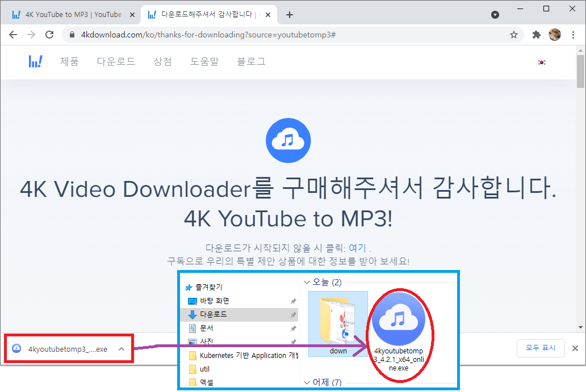Unpin 문서 using its pin icon
586x392 pixels.
click(294, 328)
